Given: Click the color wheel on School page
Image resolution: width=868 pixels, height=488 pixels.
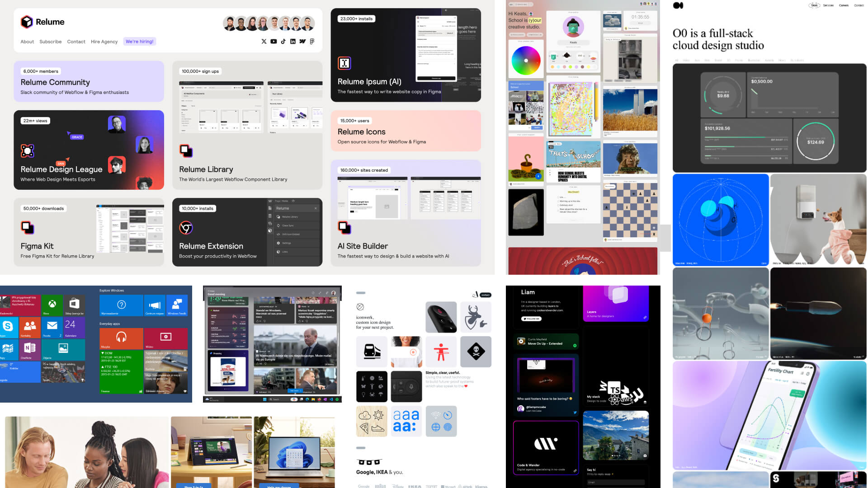Looking at the screenshot, I should pos(526,61).
